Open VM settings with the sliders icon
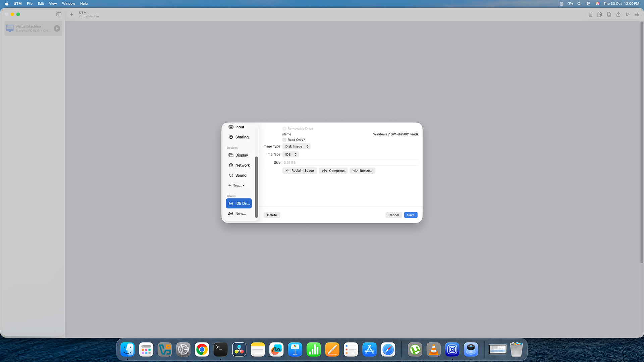The image size is (644, 362). click(637, 14)
